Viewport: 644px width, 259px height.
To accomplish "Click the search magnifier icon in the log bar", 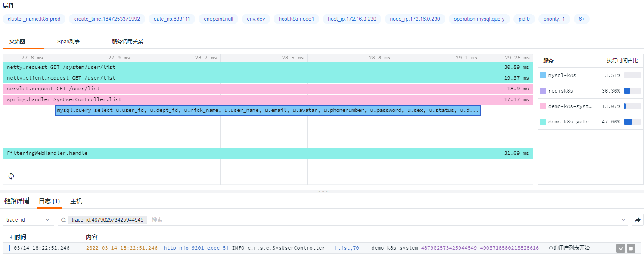I will (63, 220).
